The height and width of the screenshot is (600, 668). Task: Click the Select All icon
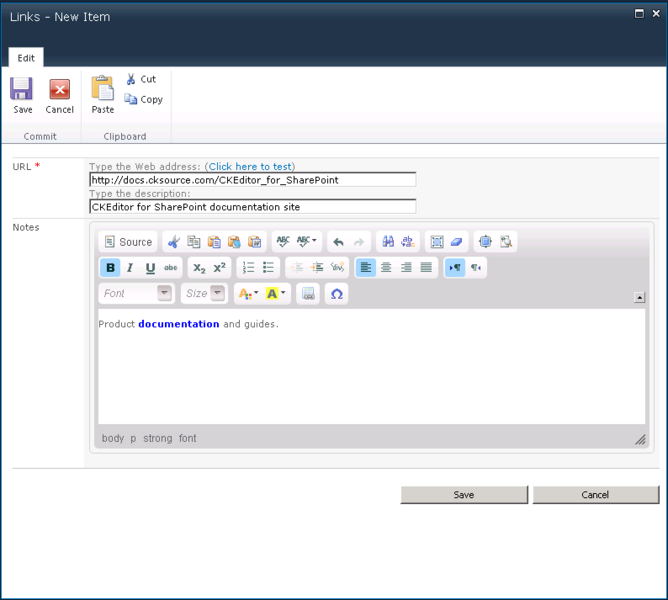pyautogui.click(x=437, y=242)
